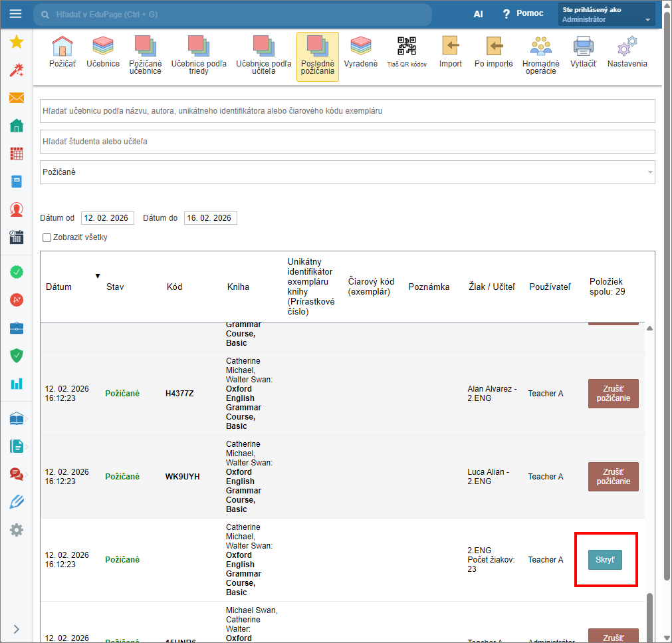
Task: Click the star favorites sidebar icon
Action: pyautogui.click(x=17, y=43)
